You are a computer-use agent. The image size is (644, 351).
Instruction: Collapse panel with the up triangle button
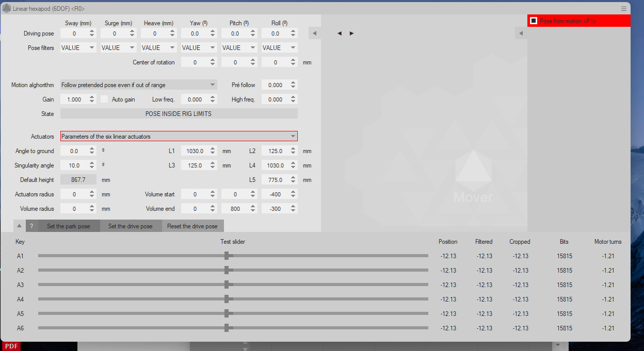coord(19,226)
